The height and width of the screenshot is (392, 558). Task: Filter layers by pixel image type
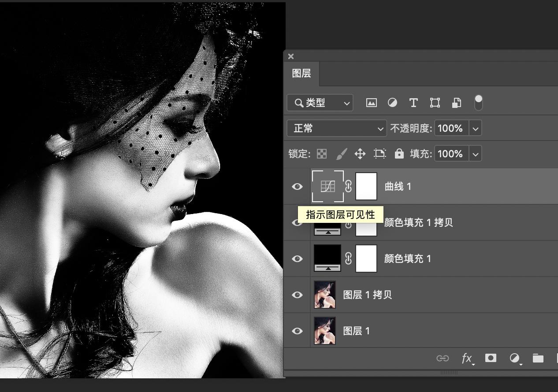[372, 103]
